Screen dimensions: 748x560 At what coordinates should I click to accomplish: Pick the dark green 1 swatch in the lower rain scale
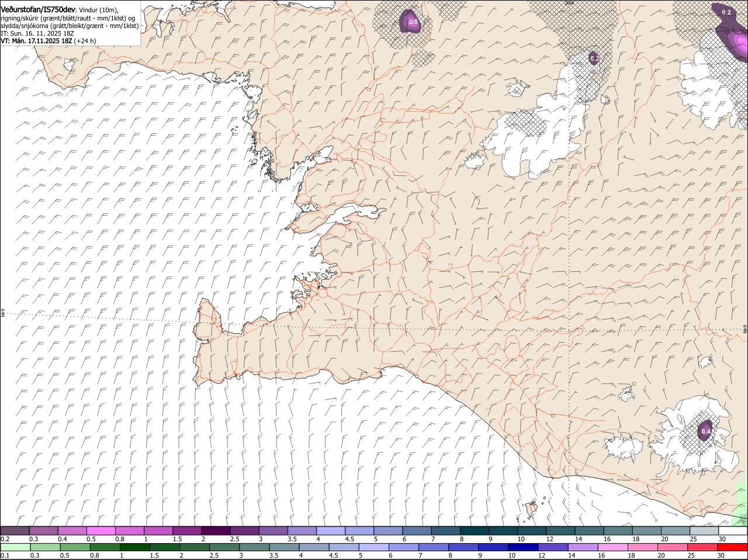[135, 547]
